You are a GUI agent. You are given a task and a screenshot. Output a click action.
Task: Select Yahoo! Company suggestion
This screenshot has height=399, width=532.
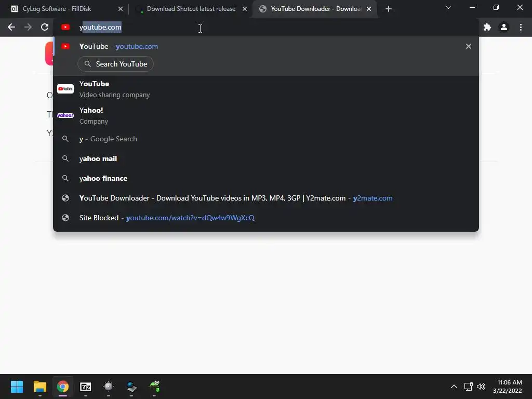pos(266,115)
